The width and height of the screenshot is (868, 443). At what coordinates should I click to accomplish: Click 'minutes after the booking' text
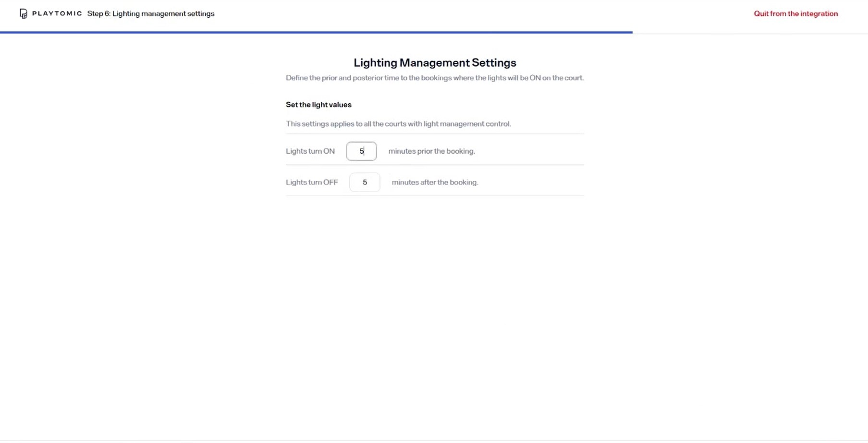(434, 182)
